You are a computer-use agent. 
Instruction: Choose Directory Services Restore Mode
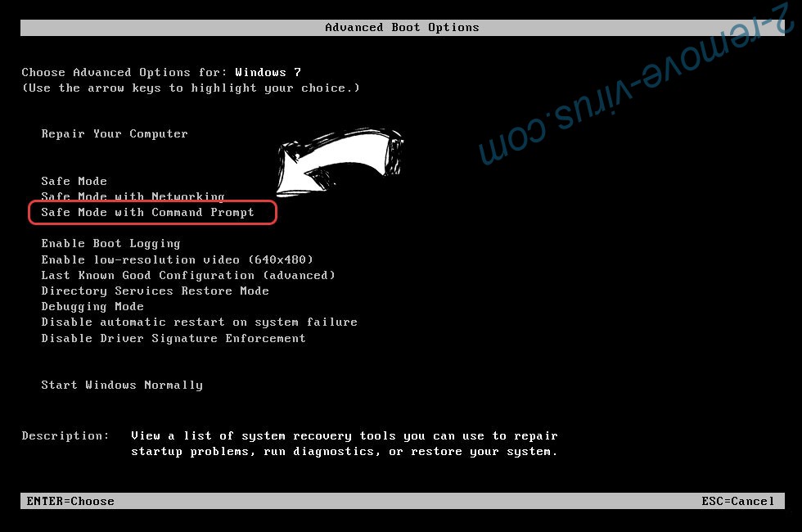[155, 291]
